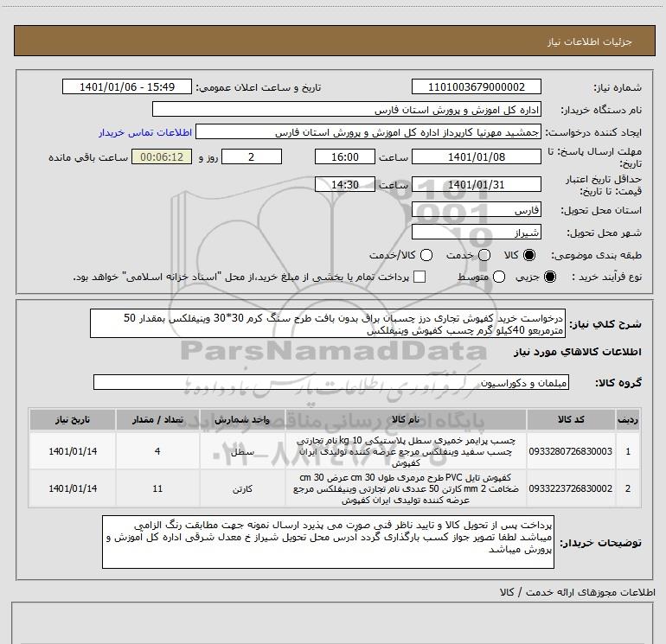Click the گروه کالا field مبلمان و دکوراسیون
The width and height of the screenshot is (666, 644).
point(331,382)
